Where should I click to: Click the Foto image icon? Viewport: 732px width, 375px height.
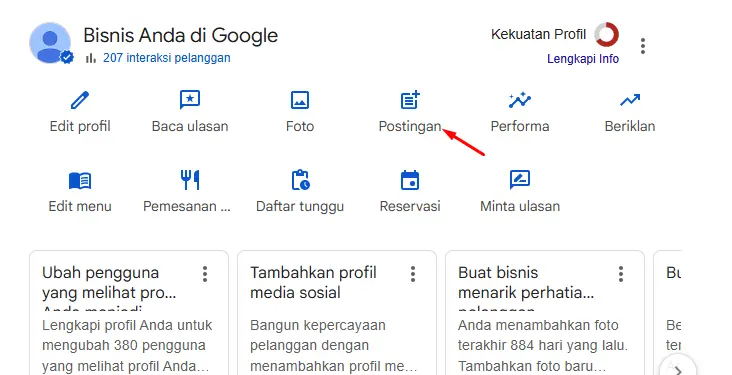point(300,100)
